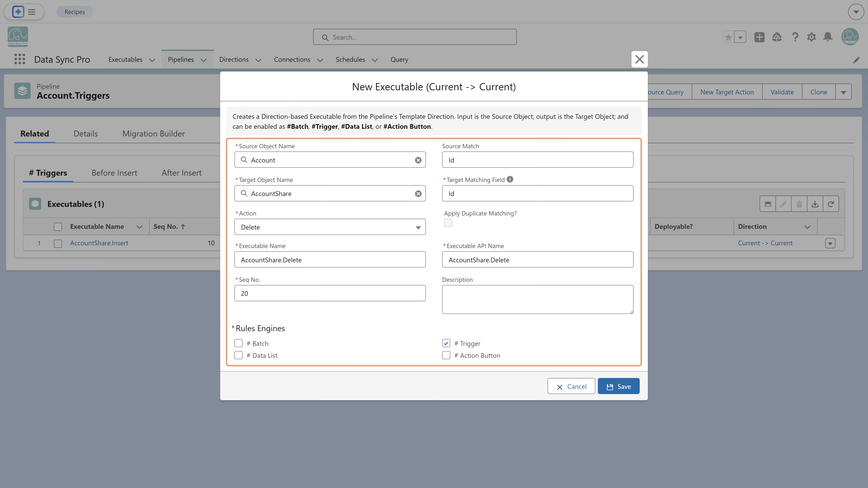
Task: Click the Executables list download icon
Action: click(815, 204)
